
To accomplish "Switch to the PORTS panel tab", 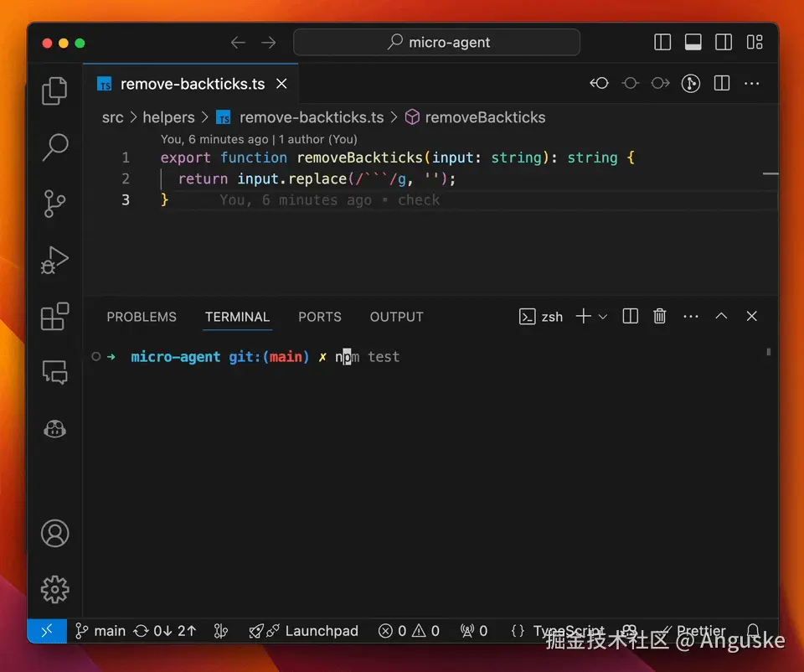I will click(320, 317).
